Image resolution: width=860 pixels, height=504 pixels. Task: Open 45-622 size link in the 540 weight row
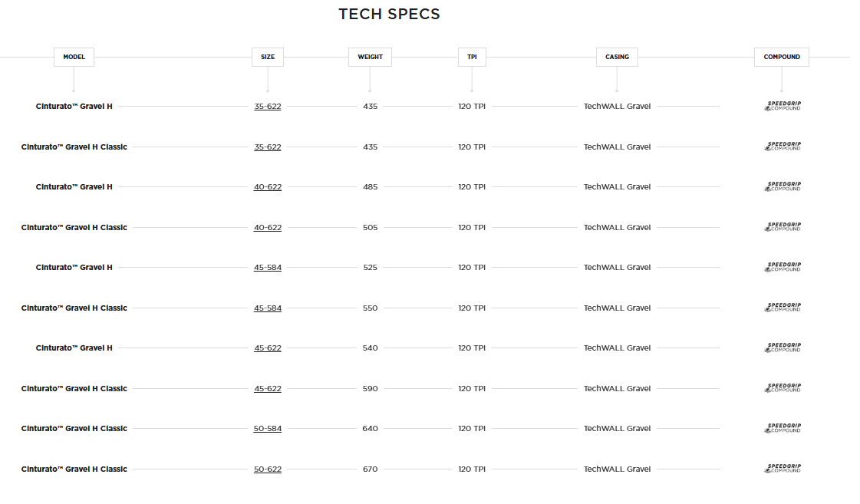click(268, 348)
